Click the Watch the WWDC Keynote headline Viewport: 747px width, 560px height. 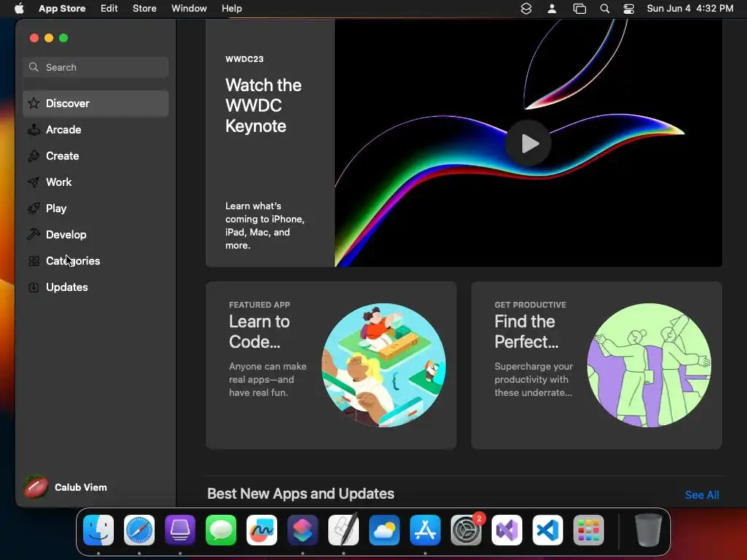coord(263,106)
